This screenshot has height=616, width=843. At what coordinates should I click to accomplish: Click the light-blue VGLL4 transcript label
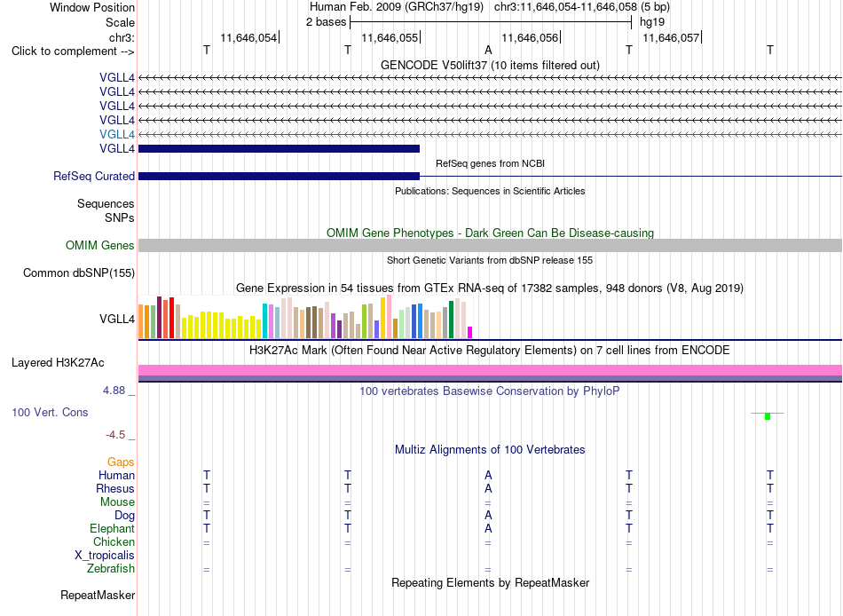click(x=116, y=134)
